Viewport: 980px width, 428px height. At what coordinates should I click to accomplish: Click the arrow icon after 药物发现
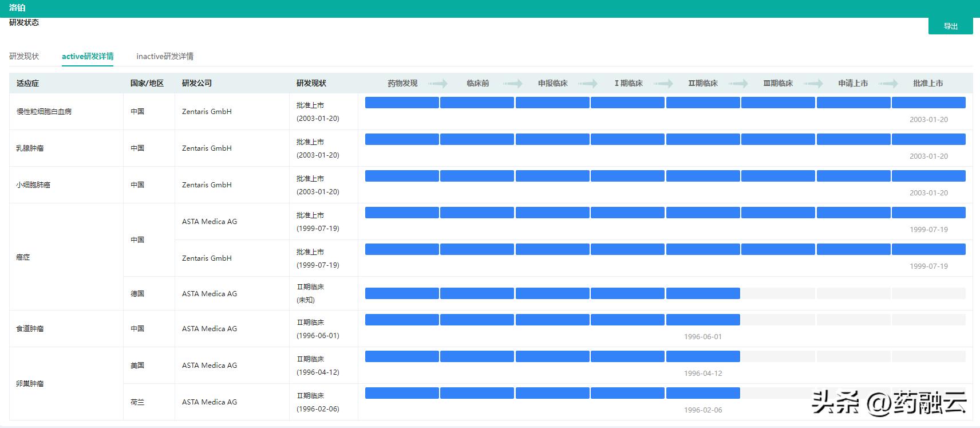[438, 84]
